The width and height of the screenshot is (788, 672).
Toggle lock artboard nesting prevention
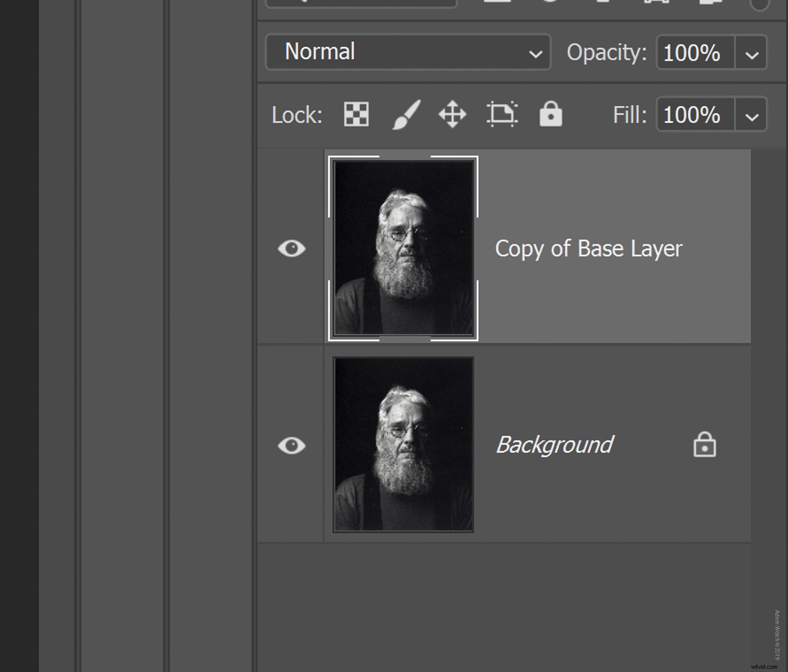click(502, 115)
